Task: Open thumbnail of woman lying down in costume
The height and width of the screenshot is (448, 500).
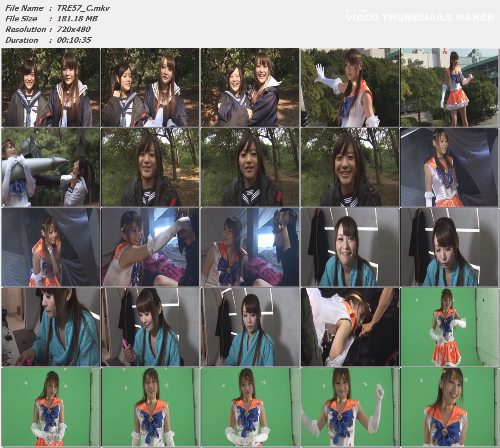Action: [350, 327]
